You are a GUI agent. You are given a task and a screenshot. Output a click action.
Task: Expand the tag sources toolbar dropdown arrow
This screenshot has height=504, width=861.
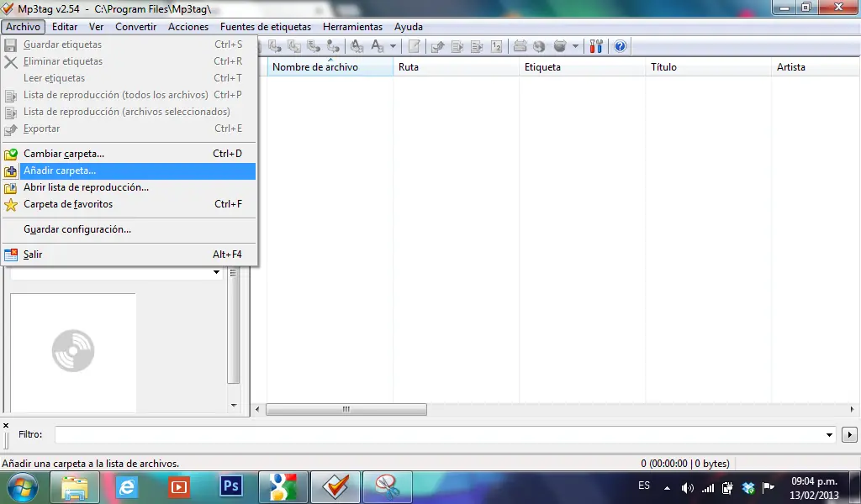(575, 46)
